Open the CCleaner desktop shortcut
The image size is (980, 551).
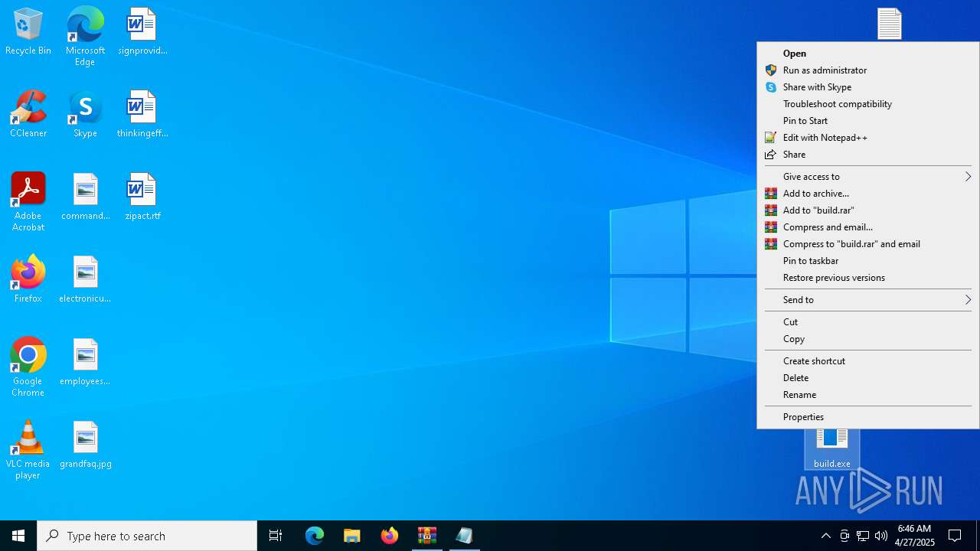point(28,115)
